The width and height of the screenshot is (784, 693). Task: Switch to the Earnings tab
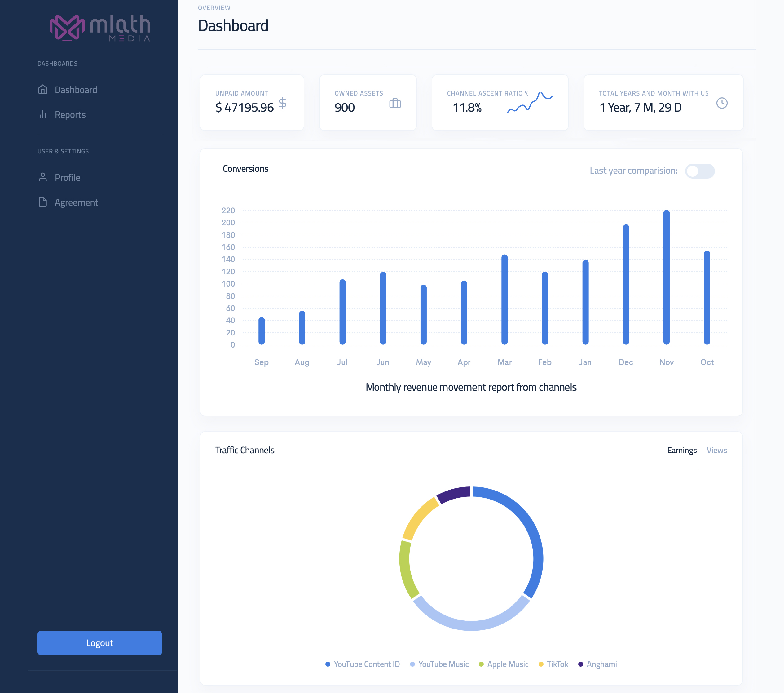tap(682, 450)
